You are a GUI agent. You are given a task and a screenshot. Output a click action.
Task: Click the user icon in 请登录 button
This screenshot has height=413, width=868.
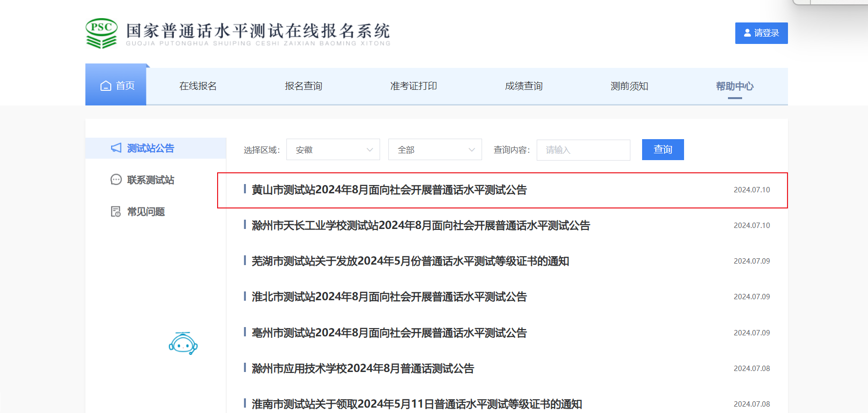(747, 33)
